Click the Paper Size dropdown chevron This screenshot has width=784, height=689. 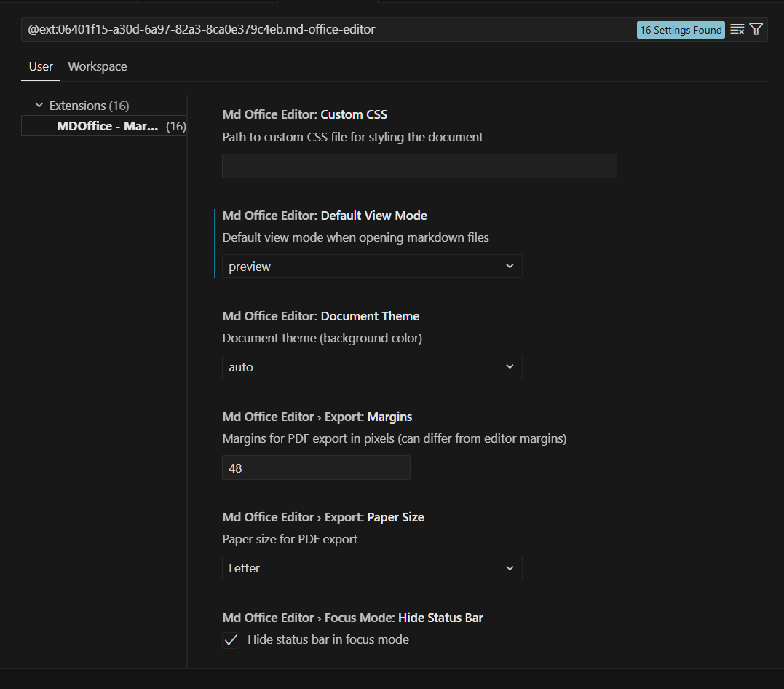(x=510, y=568)
